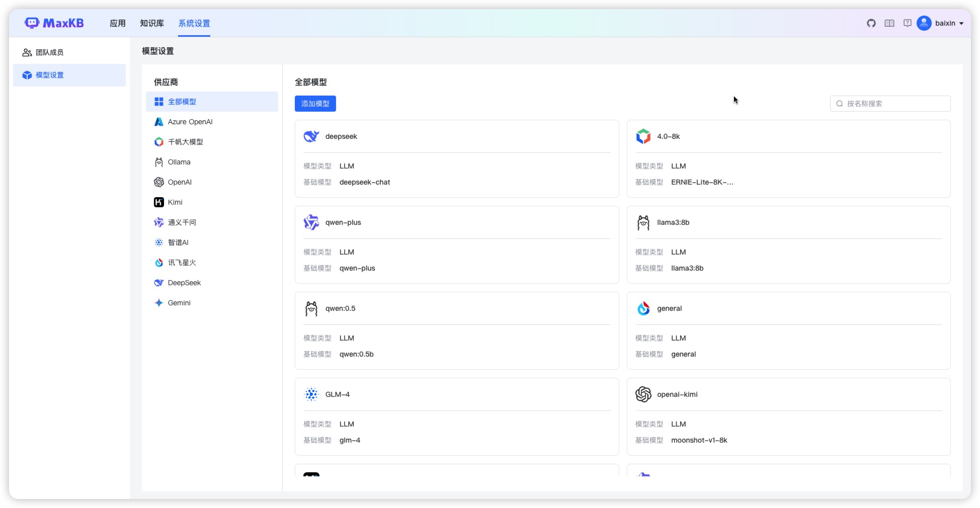Screen dimensions: 980x508
Task: Click the 添加模型 button
Action: (315, 104)
